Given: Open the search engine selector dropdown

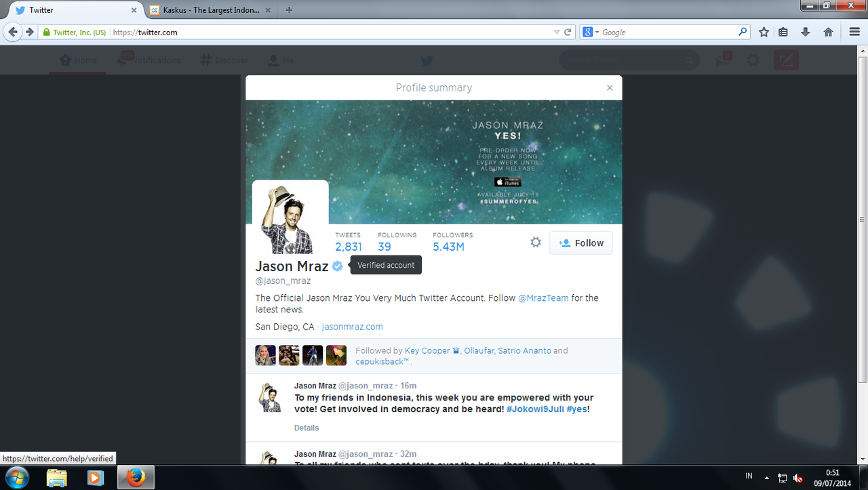Looking at the screenshot, I should click(x=591, y=32).
